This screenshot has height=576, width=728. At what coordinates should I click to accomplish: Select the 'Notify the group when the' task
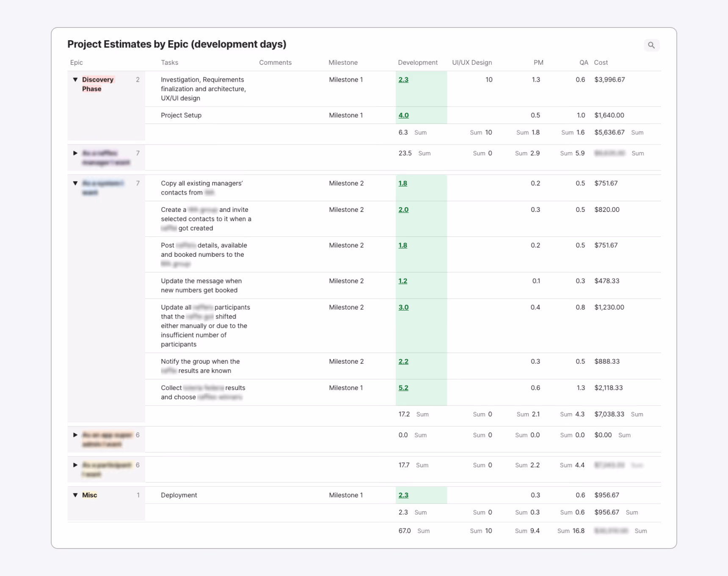point(200,366)
